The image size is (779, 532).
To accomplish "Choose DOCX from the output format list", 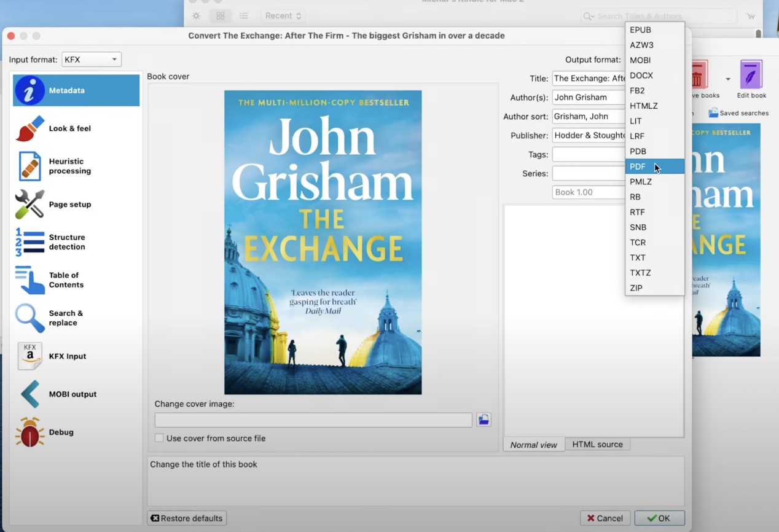I will (x=655, y=76).
